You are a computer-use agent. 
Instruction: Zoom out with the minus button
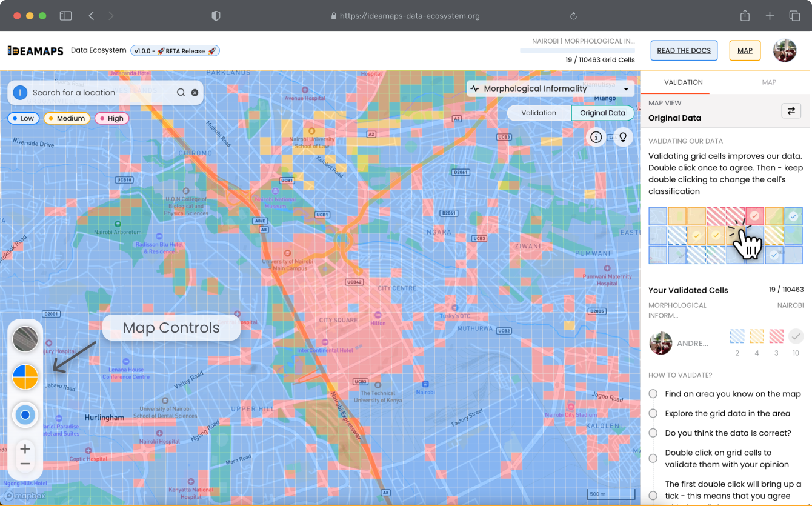tap(25, 464)
